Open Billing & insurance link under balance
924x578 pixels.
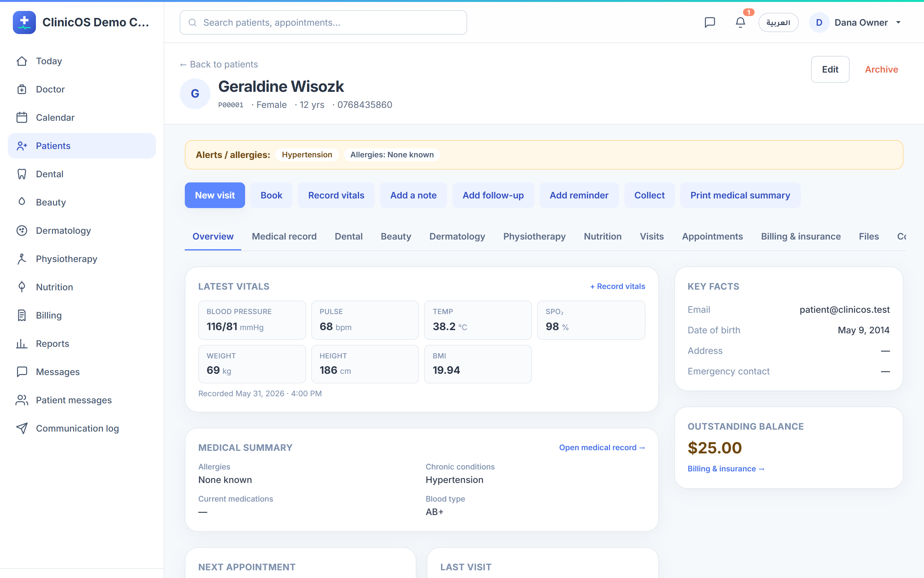click(x=726, y=469)
